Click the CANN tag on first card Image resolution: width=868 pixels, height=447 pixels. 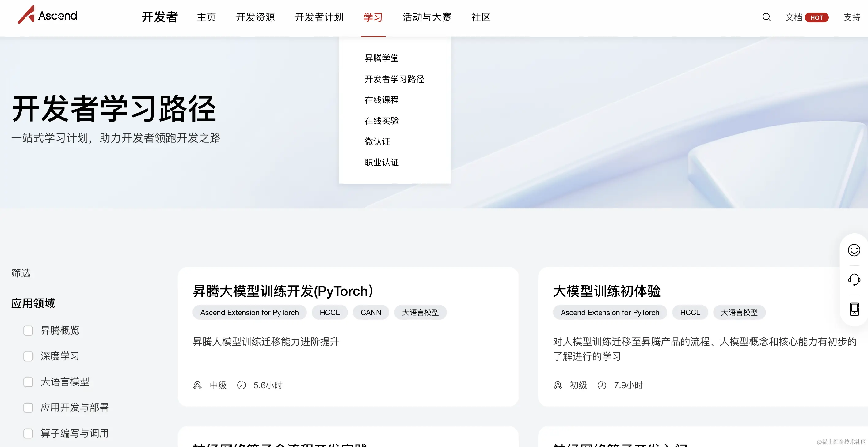pos(371,312)
